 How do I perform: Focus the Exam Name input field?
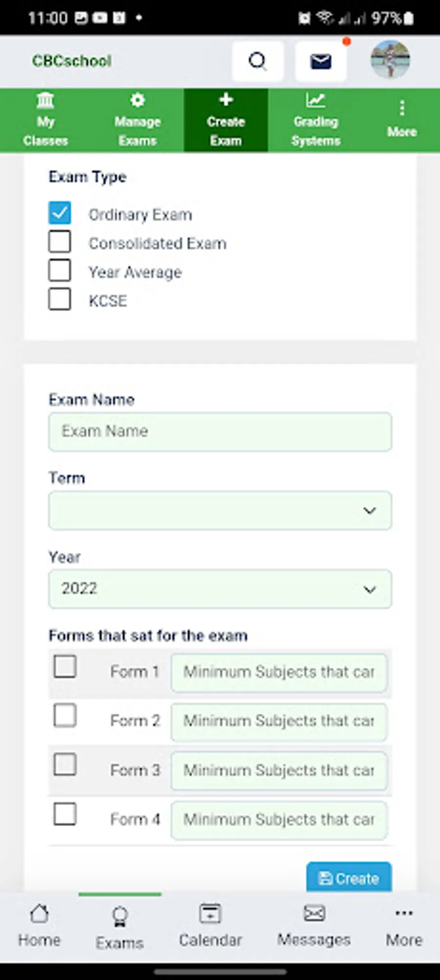[x=220, y=432]
